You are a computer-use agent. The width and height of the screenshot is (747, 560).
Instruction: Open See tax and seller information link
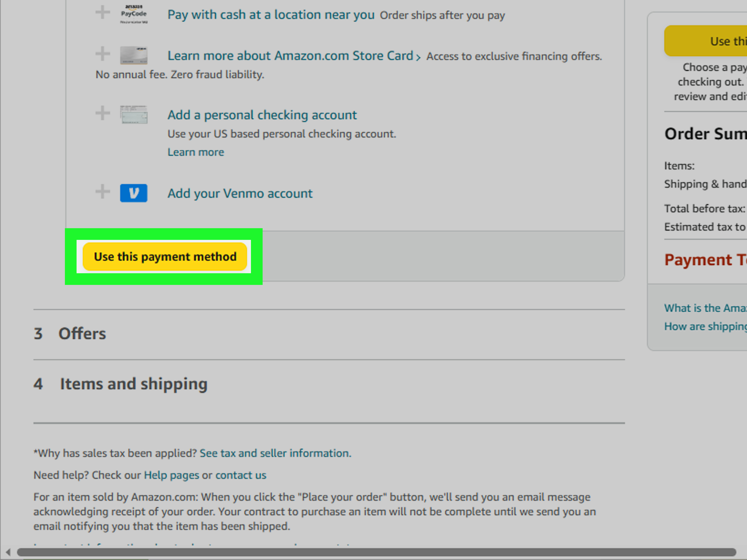pos(275,453)
